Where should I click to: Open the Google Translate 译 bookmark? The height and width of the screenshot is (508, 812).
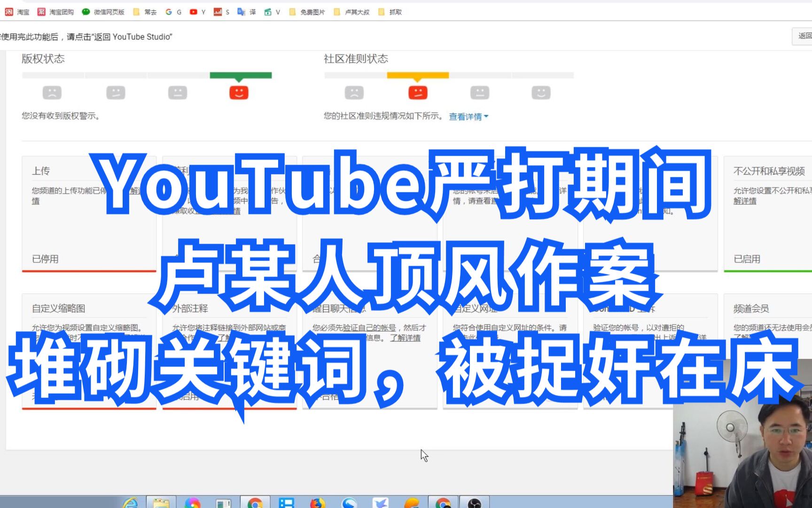pyautogui.click(x=247, y=12)
